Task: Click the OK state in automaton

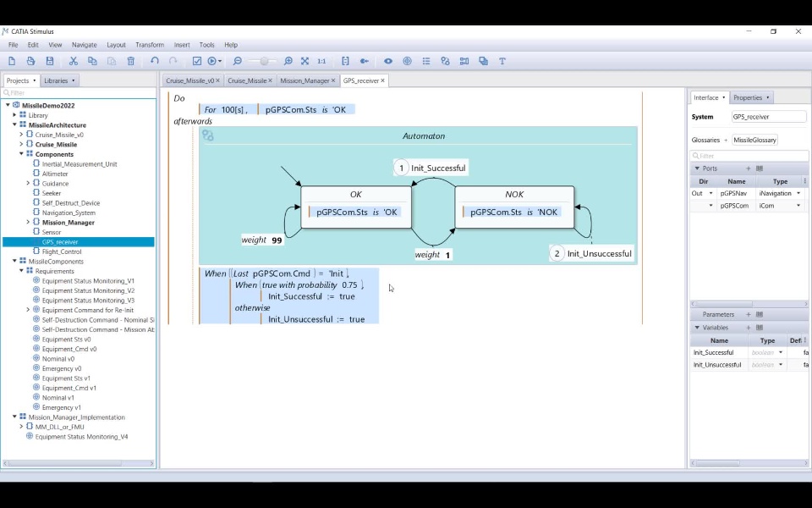Action: pyautogui.click(x=356, y=207)
